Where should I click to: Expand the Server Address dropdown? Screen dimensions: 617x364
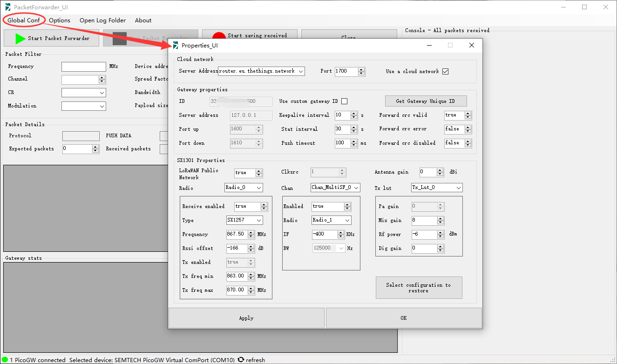click(x=300, y=71)
